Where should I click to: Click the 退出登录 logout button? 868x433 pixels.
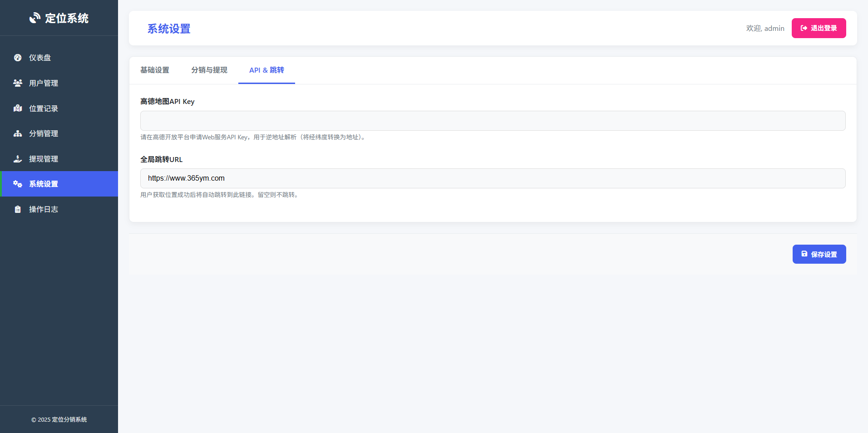(x=819, y=28)
